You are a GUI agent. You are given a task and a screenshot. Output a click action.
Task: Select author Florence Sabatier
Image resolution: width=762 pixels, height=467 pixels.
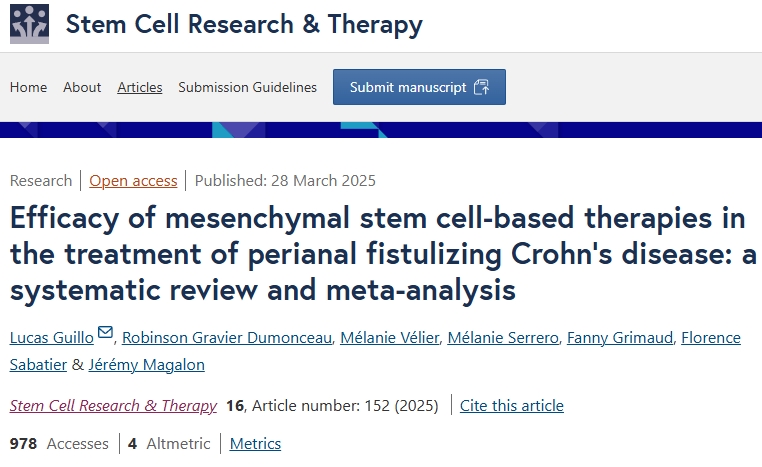tap(711, 337)
